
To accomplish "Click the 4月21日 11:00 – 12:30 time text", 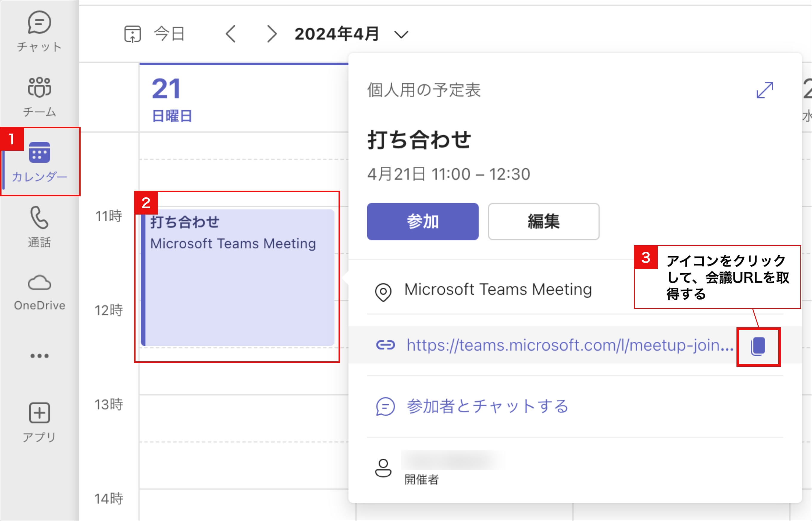I will pos(449,174).
